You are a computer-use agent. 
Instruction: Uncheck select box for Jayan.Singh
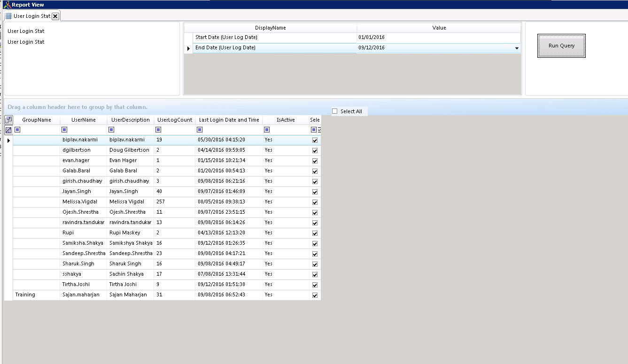pyautogui.click(x=315, y=192)
